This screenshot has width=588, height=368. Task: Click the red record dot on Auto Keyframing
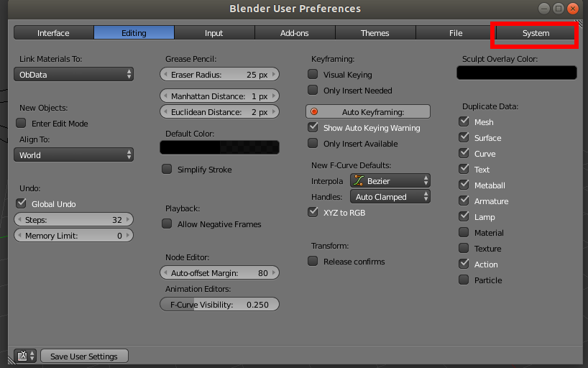coord(314,111)
